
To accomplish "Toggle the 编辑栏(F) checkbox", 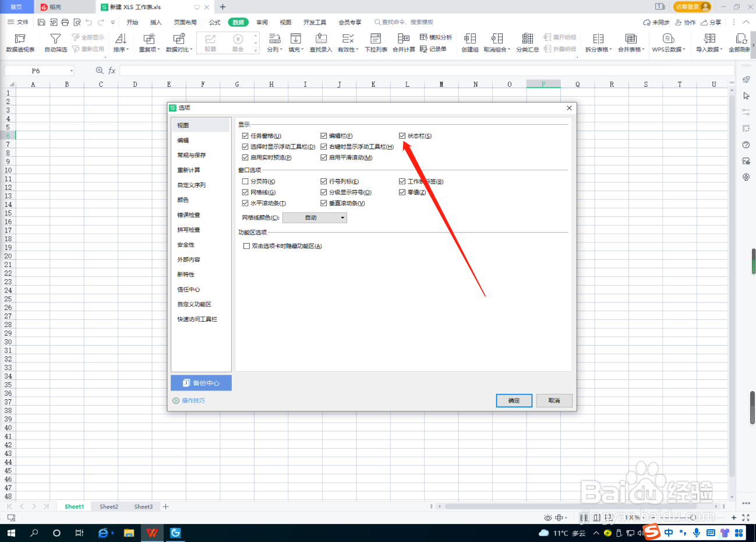I will [x=324, y=136].
